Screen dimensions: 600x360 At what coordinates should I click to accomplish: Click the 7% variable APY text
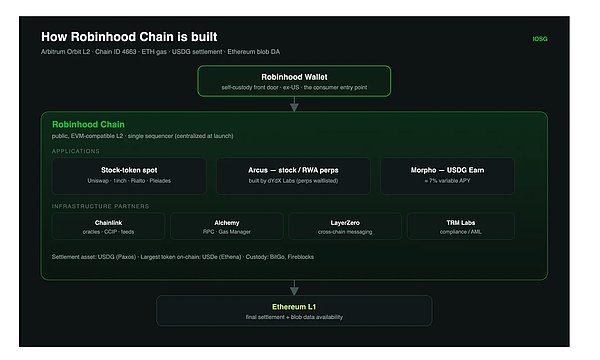(447, 181)
